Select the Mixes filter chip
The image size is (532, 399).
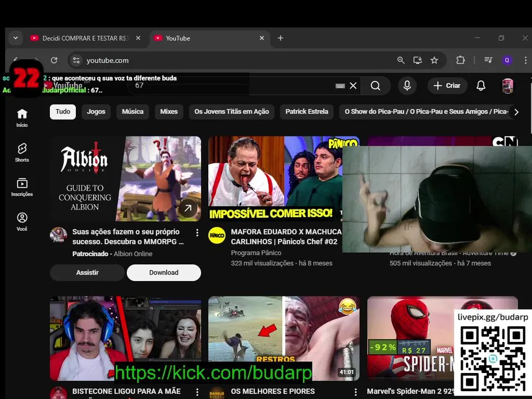(x=169, y=111)
